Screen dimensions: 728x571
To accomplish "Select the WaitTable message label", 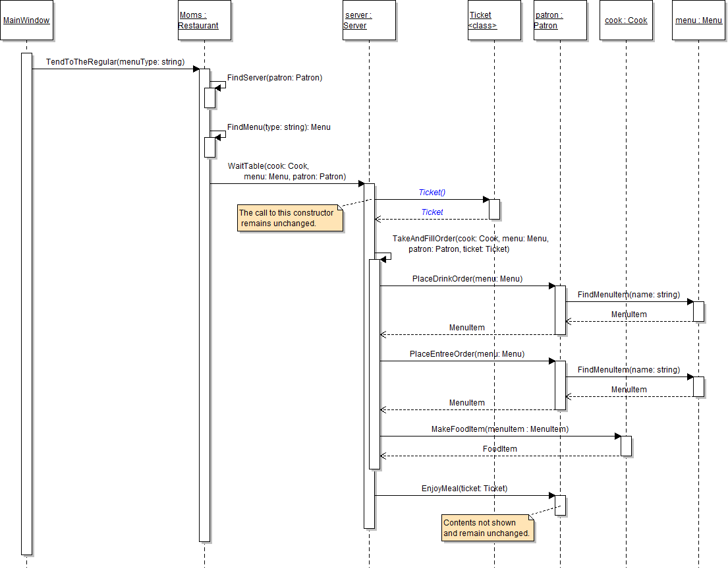I will (x=287, y=171).
